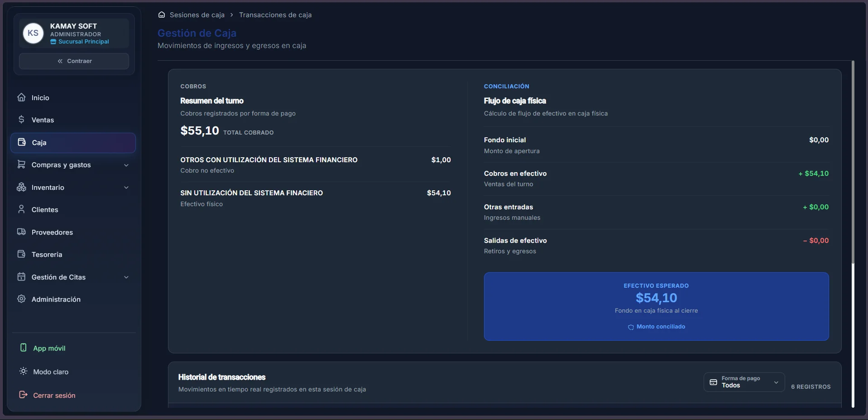Click the $55,10 total cobrado value

pyautogui.click(x=200, y=130)
